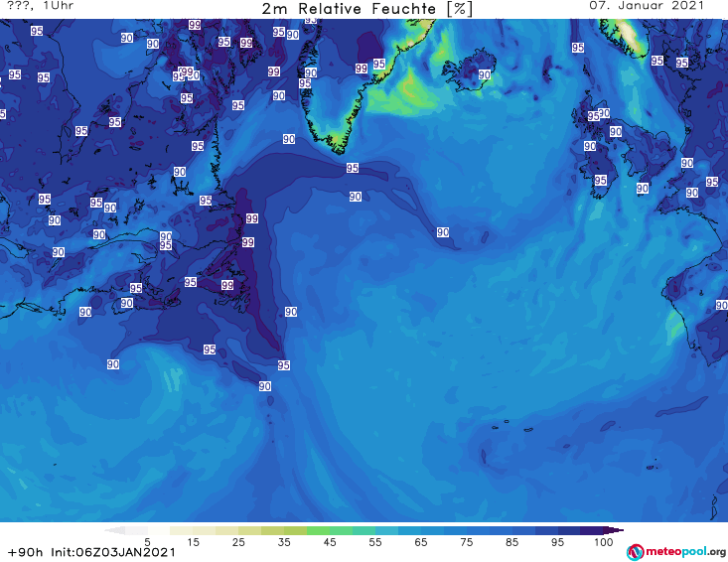This screenshot has height=562, width=728.
Task: Click the dark purple arrow ending the legend bar
Action: point(614,530)
